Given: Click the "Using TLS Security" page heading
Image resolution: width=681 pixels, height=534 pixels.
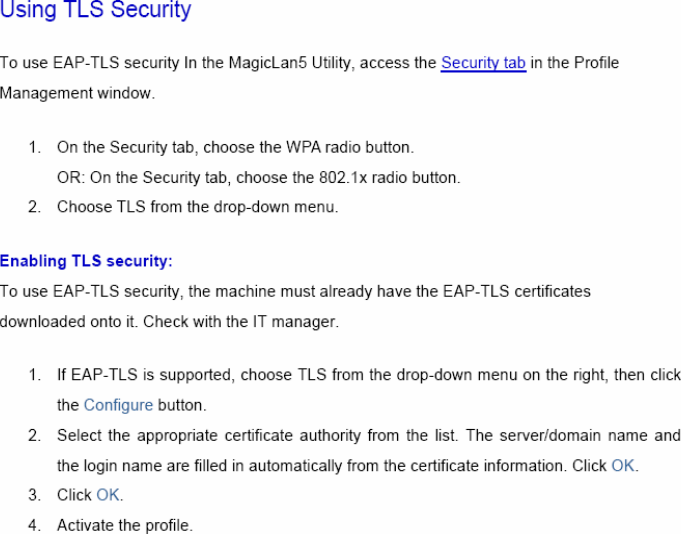Looking at the screenshot, I should click(95, 12).
